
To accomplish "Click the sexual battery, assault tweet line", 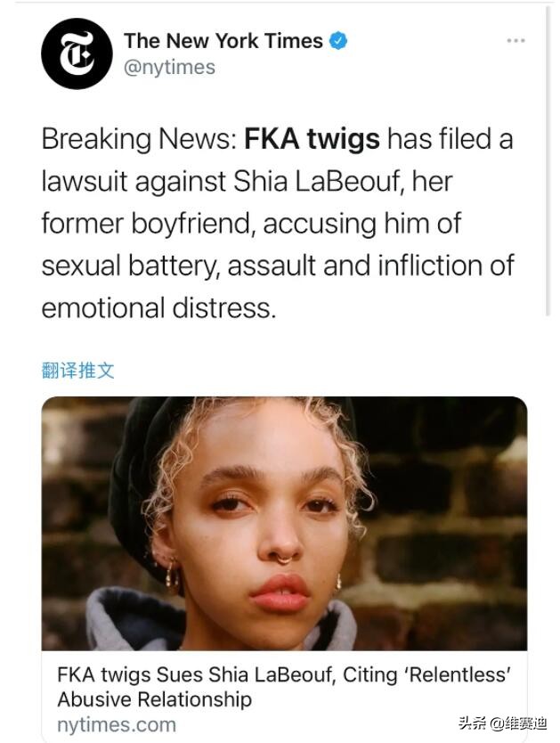I will point(278,265).
